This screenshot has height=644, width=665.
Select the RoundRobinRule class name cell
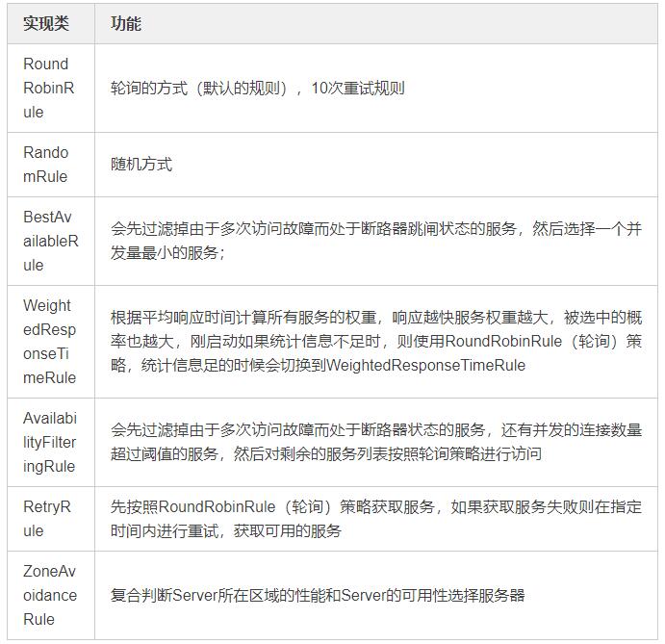point(47,88)
